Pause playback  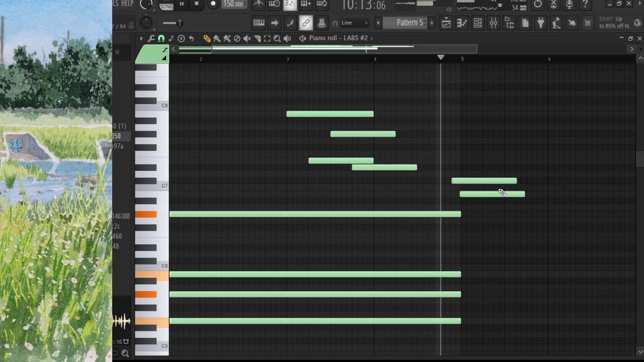(182, 4)
